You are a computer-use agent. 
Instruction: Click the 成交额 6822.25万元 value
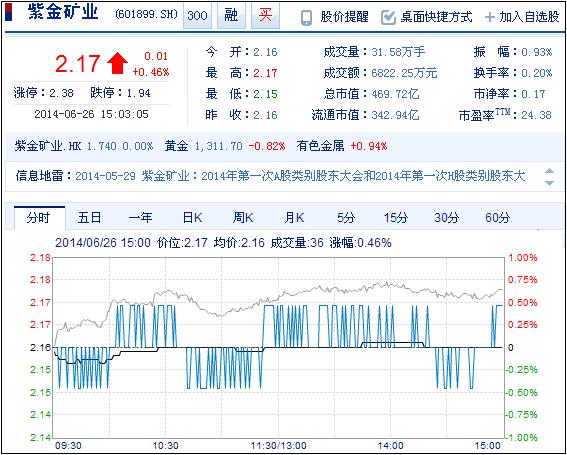(404, 73)
